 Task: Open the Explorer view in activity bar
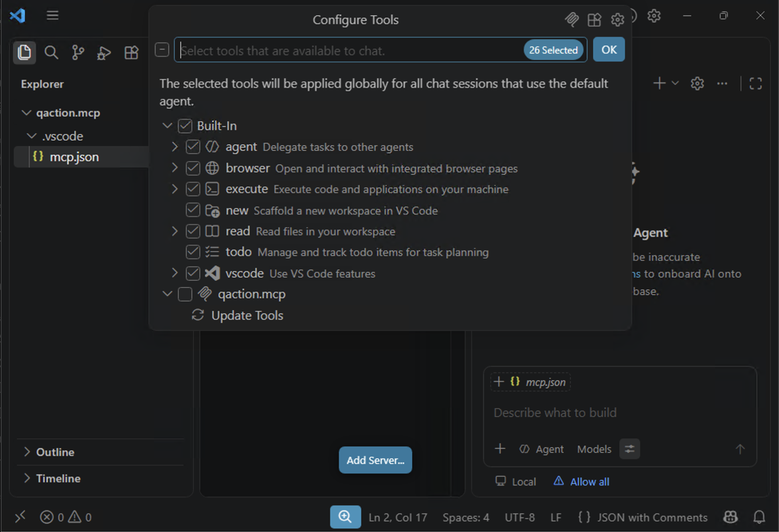(x=24, y=52)
